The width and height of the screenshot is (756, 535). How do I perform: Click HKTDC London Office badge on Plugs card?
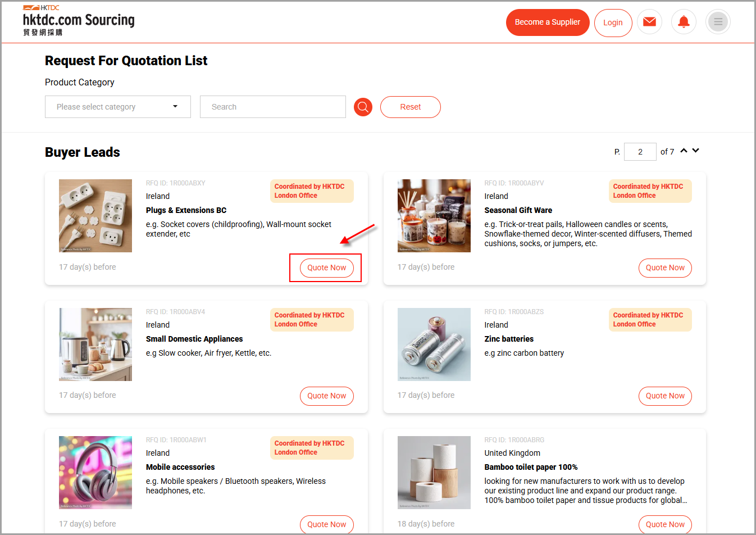(x=312, y=191)
